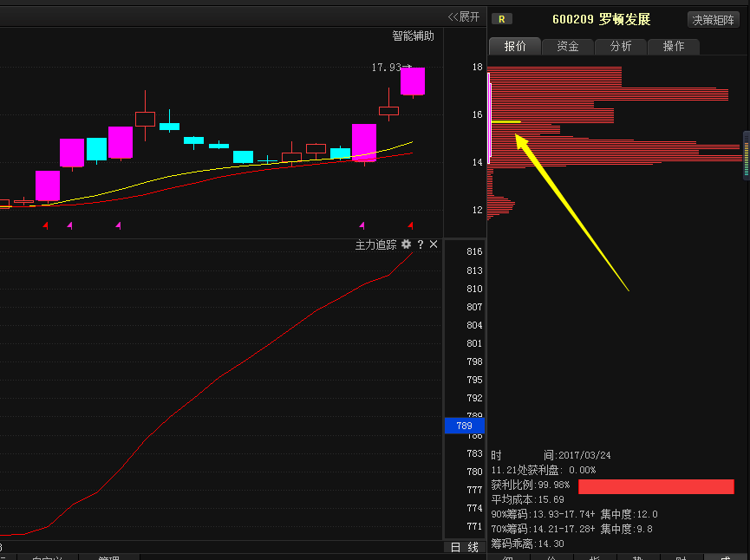This screenshot has width=750, height=560.
Task: Select the rightmost magenta triangle signal marker
Action: tap(362, 225)
